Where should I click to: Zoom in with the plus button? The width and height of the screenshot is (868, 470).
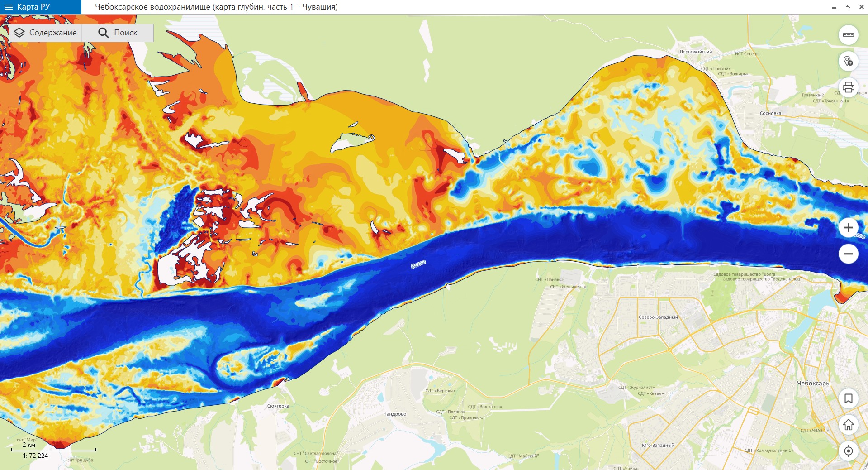[848, 227]
